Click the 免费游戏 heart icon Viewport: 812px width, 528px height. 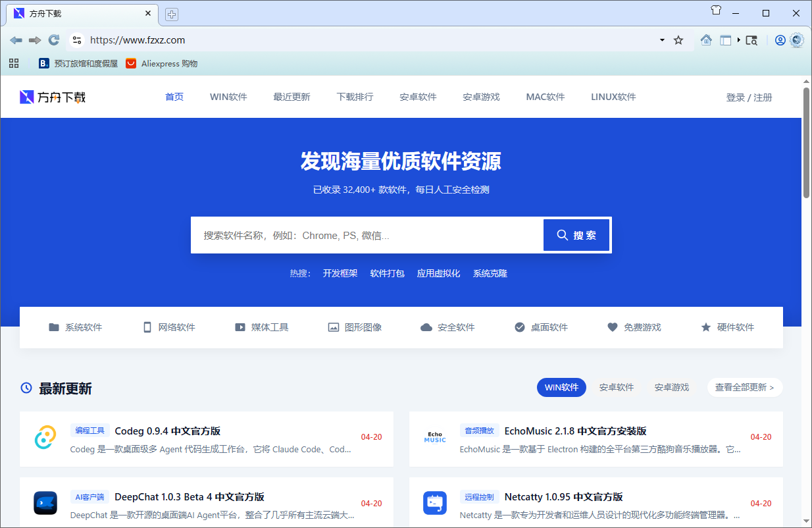(612, 327)
